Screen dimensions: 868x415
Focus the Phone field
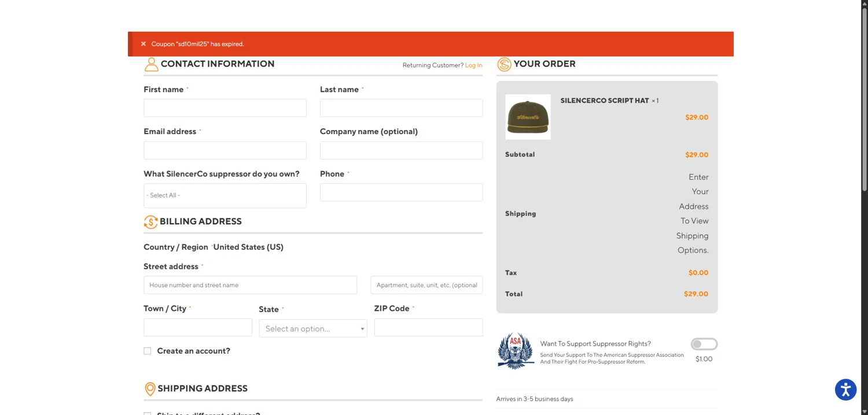(x=401, y=192)
